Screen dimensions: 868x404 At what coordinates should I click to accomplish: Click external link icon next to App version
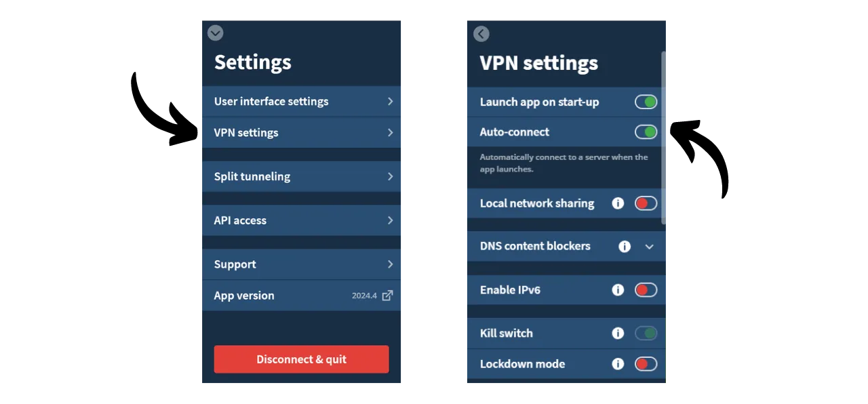point(387,296)
